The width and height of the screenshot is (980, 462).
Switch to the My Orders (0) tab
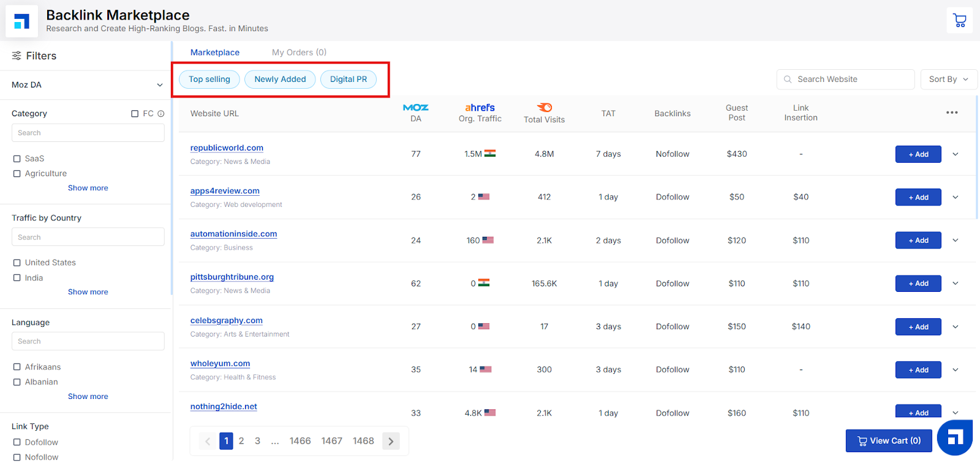coord(299,53)
